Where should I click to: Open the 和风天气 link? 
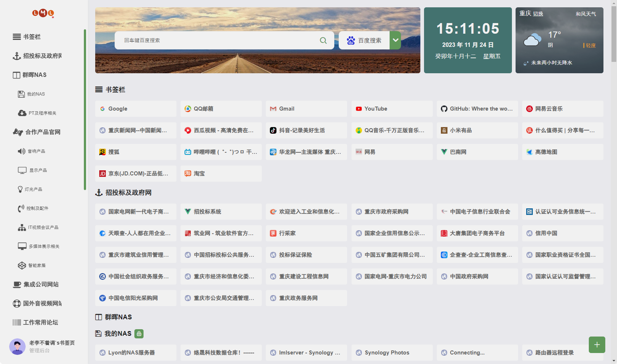coord(586,14)
